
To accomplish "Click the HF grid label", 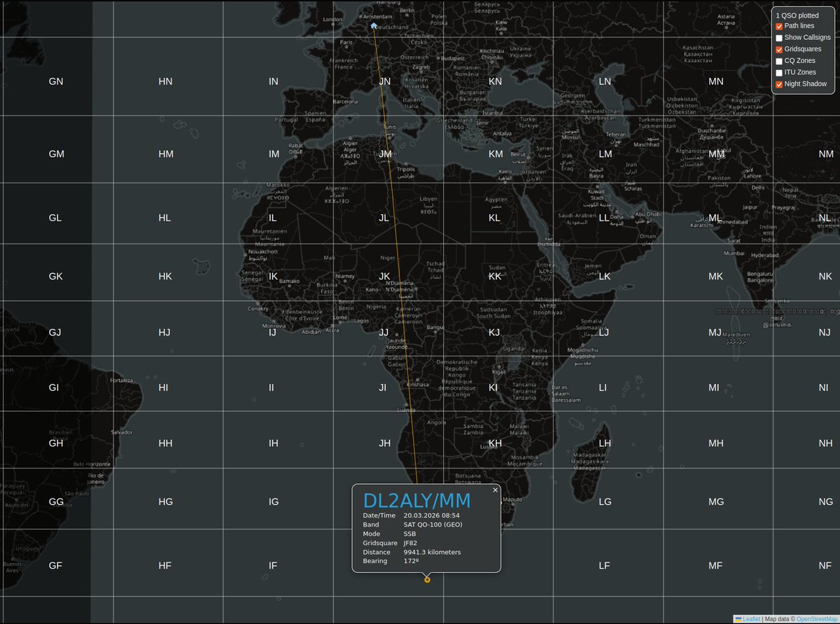I will (x=164, y=565).
